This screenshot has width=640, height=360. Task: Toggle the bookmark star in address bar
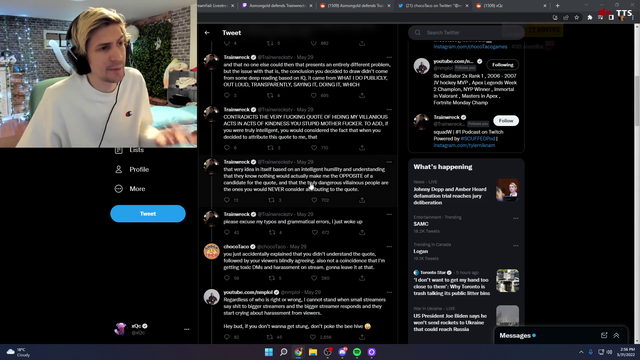(577, 18)
